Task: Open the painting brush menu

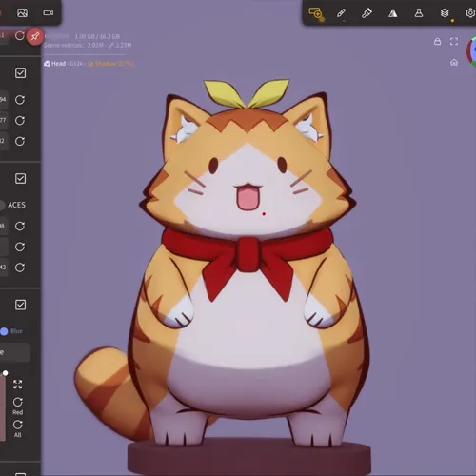Action: [367, 13]
